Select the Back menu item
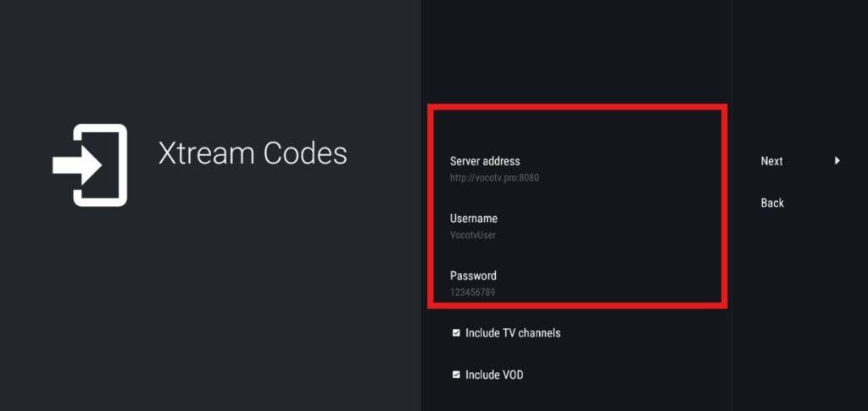Viewport: 868px width, 411px height. (x=772, y=203)
